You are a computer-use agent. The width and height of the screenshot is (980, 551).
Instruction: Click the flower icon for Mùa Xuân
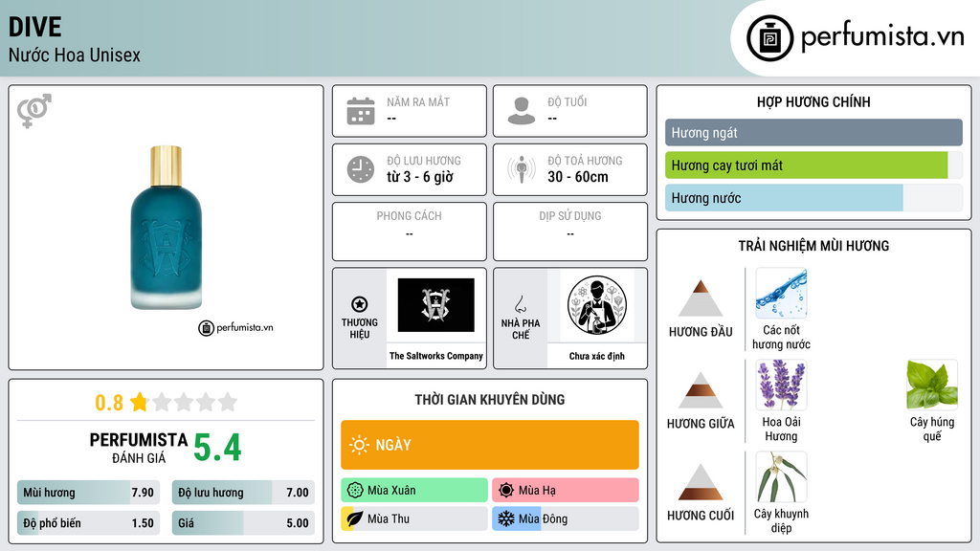coord(355,491)
